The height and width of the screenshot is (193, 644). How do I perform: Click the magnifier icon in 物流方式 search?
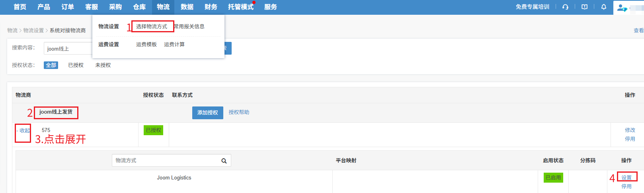point(224,161)
